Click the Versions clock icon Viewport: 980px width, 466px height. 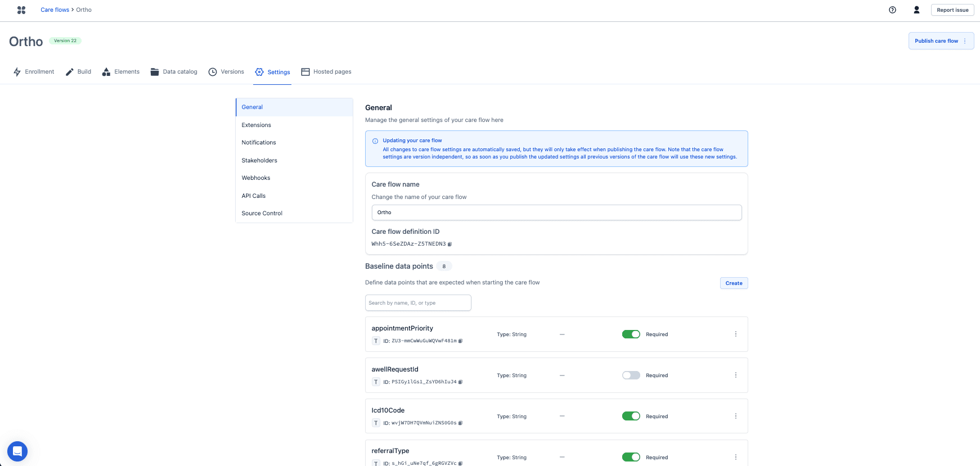(x=213, y=72)
